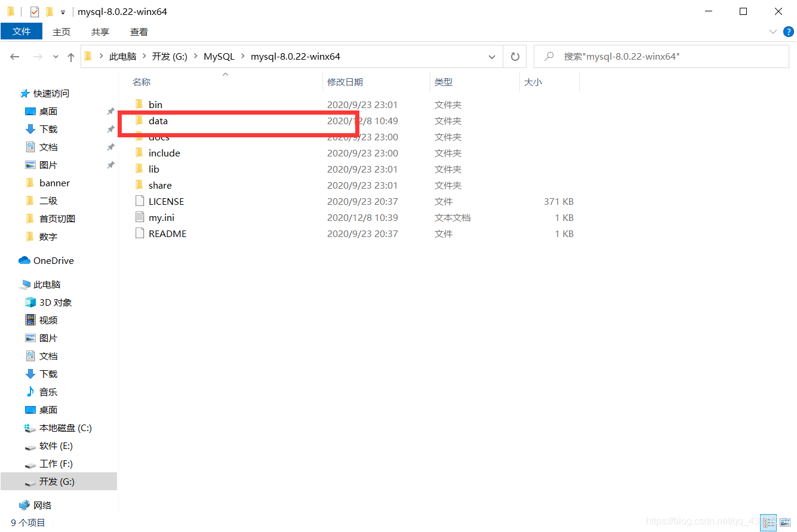This screenshot has width=797, height=532.
Task: Open the blue help question icon
Action: click(x=787, y=32)
